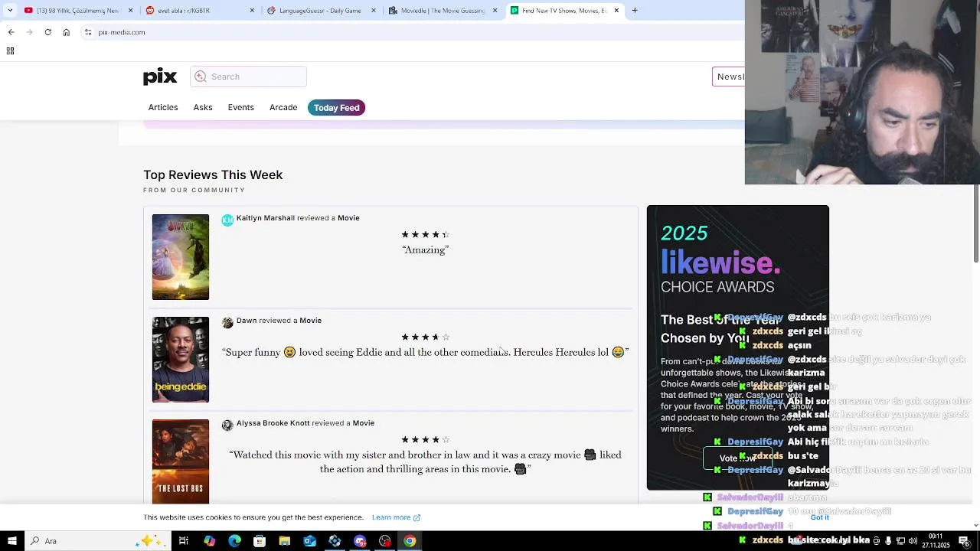Image resolution: width=980 pixels, height=551 pixels.
Task: Open the Articles menu item
Action: click(163, 107)
